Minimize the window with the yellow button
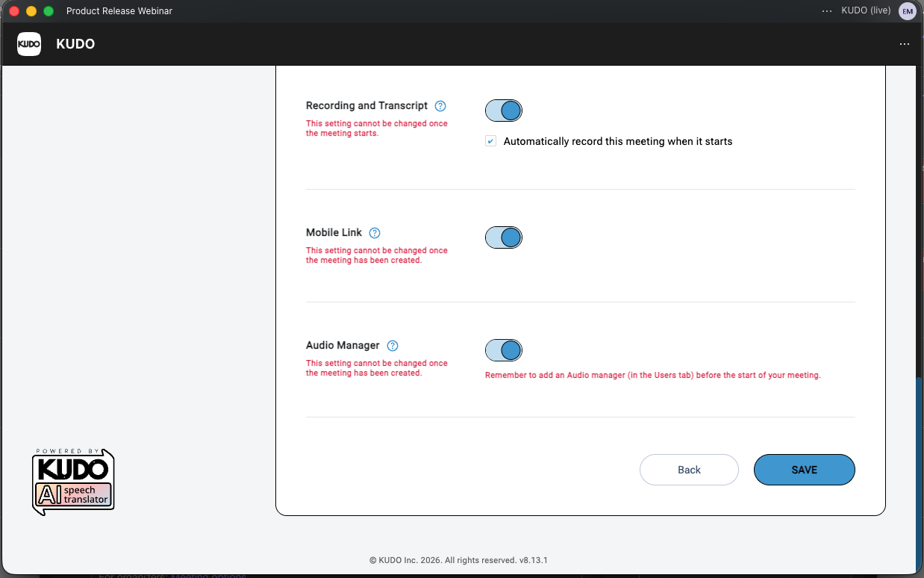The image size is (924, 578). [x=31, y=11]
